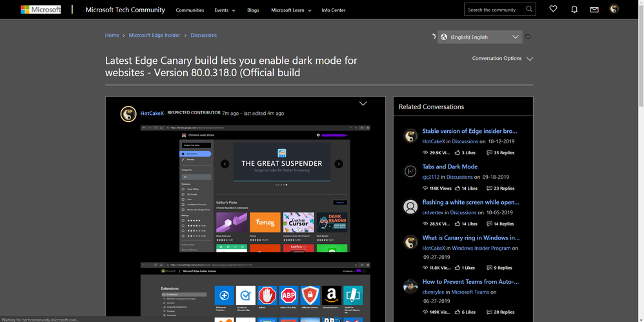Click the Related Conversations heading
Screen dimensions: 644x322
pos(431,106)
